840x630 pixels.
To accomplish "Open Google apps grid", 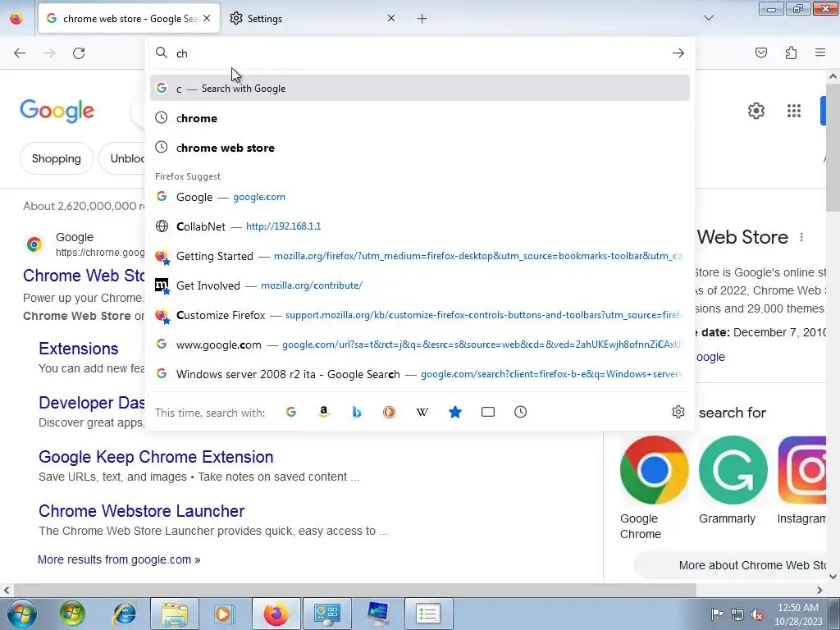I will (794, 111).
